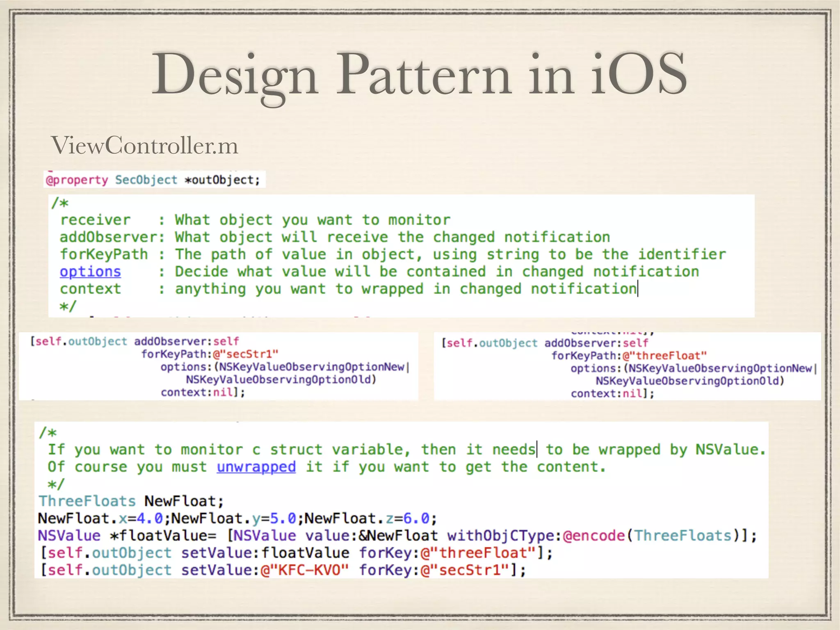Click the 'addObserver: What object will receive' comment line
The image size is (840, 630).
(x=335, y=237)
